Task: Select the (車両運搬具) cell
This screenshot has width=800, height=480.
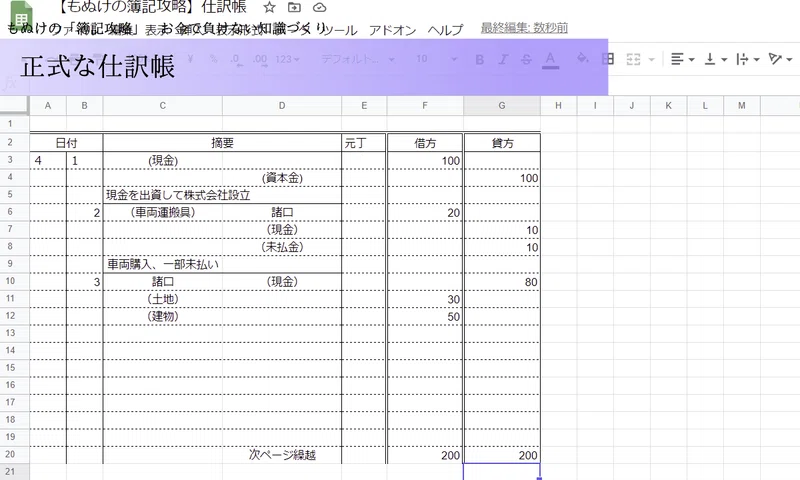Action: 163,212
